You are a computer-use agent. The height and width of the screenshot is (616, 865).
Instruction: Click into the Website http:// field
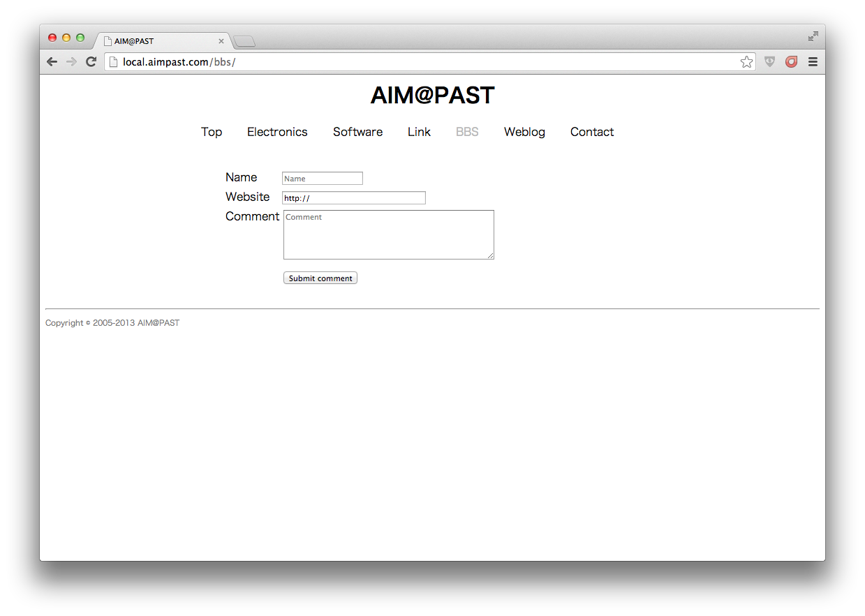point(354,198)
